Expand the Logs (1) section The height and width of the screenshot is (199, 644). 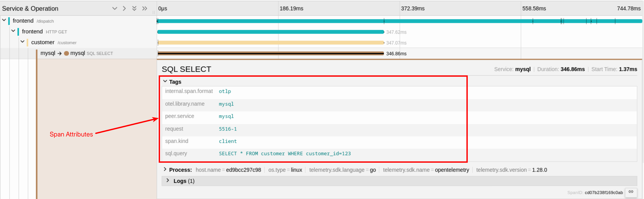pos(168,181)
